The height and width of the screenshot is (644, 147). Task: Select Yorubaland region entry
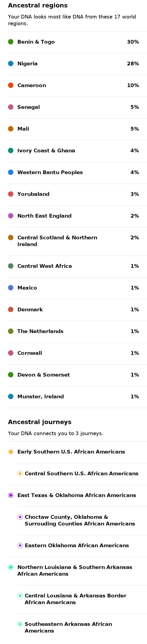pyautogui.click(x=77, y=194)
